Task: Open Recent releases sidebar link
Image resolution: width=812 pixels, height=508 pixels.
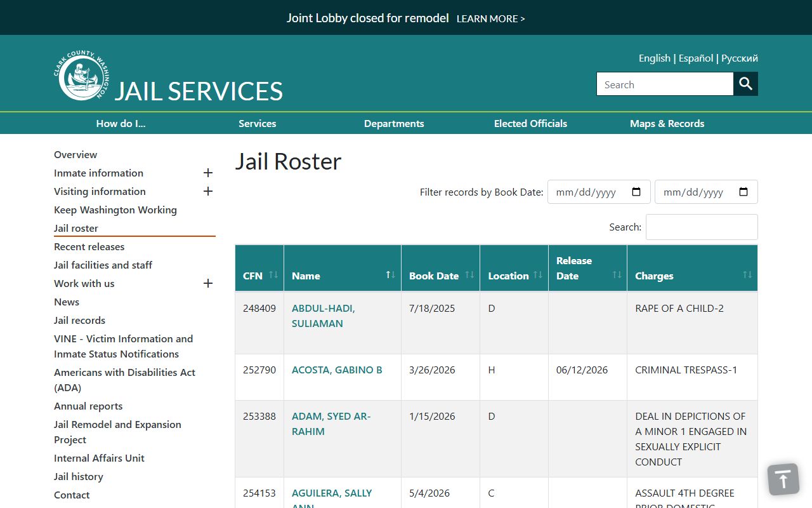Action: (89, 246)
